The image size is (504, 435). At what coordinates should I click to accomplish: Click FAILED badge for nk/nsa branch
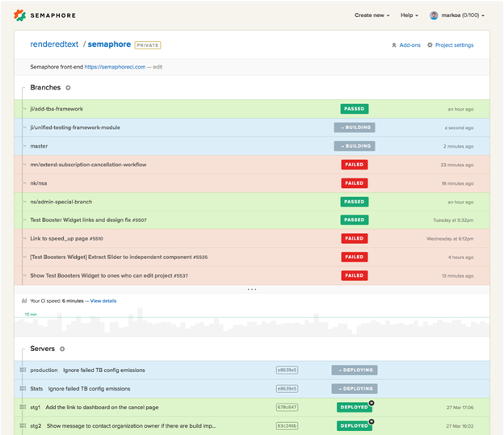[x=354, y=182]
